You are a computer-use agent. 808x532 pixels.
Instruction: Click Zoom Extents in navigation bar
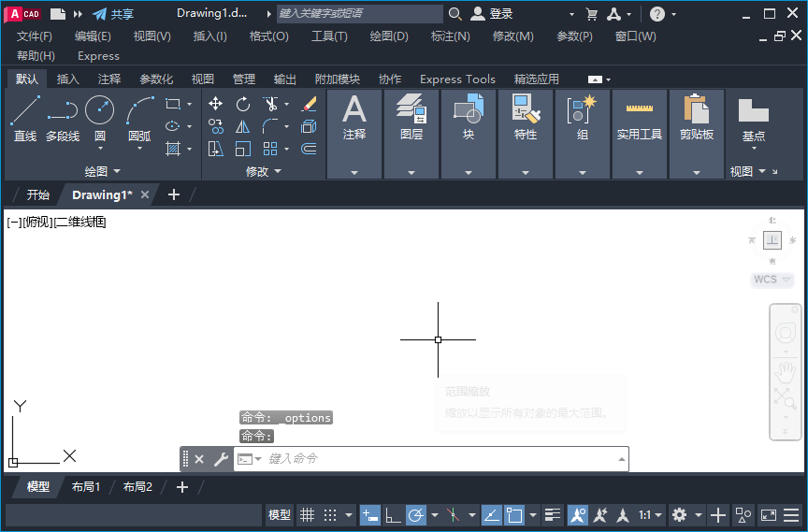click(785, 398)
